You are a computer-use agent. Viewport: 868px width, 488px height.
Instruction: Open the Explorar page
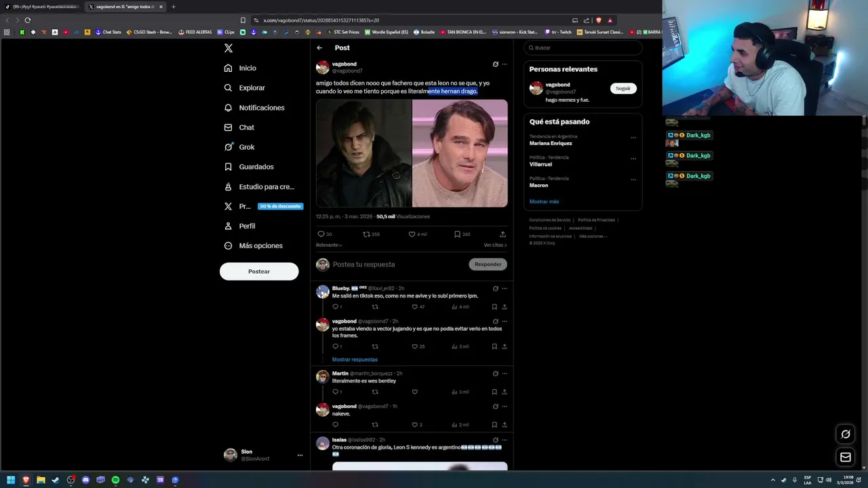coord(244,88)
